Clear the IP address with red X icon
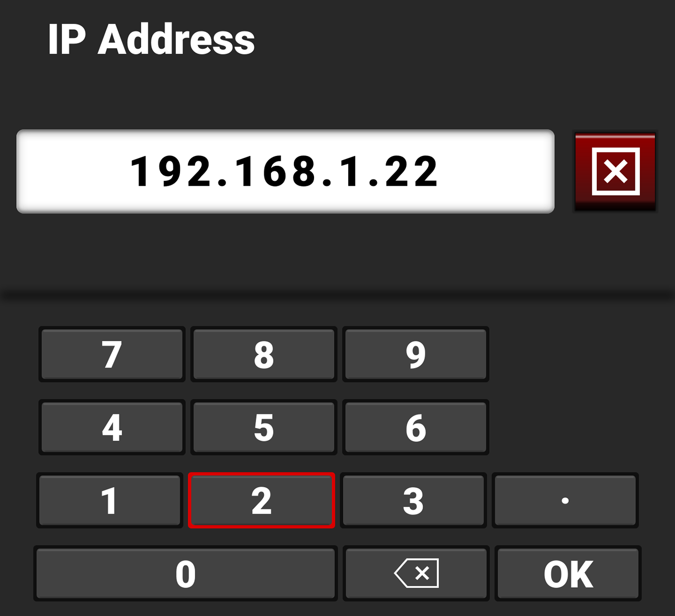Screen dimensions: 675x616 point(615,171)
